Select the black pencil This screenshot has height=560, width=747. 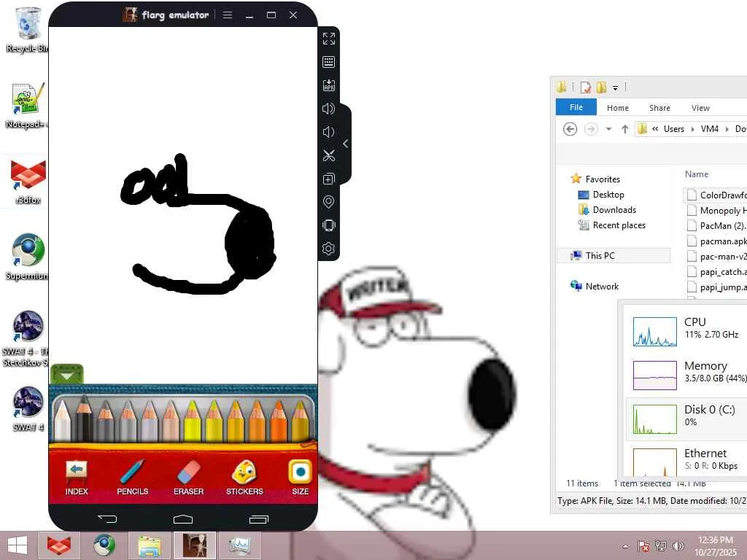pos(85,418)
